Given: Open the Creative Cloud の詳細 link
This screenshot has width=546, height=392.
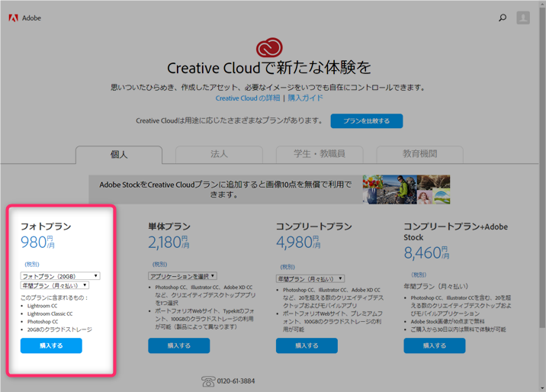Looking at the screenshot, I should pos(248,98).
